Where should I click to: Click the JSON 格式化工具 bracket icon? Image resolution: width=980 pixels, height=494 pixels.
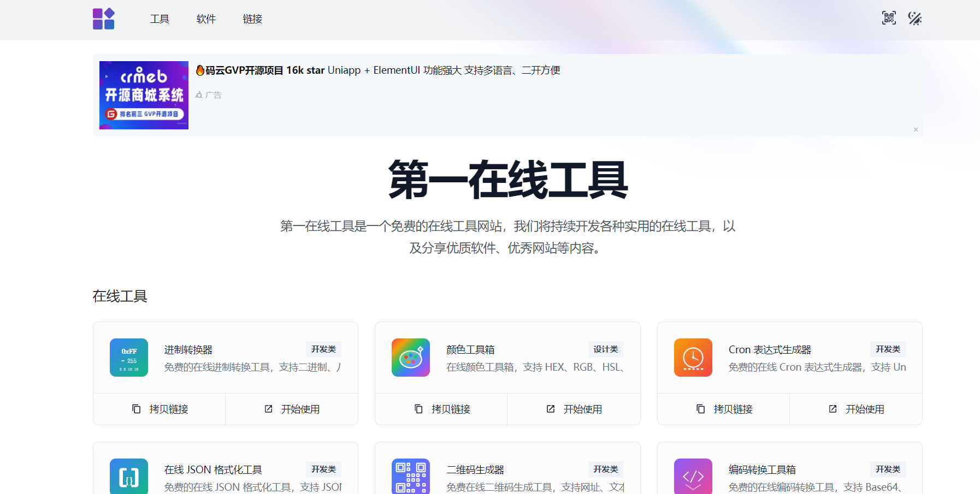pos(129,477)
